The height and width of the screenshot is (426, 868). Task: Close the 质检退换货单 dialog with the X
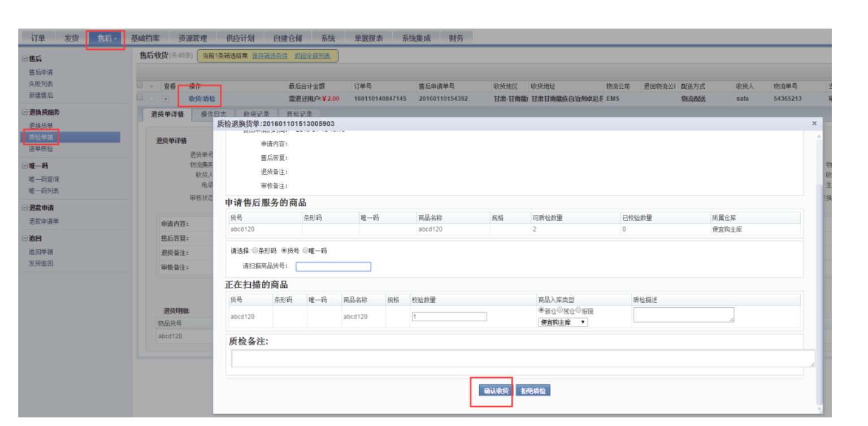click(814, 123)
